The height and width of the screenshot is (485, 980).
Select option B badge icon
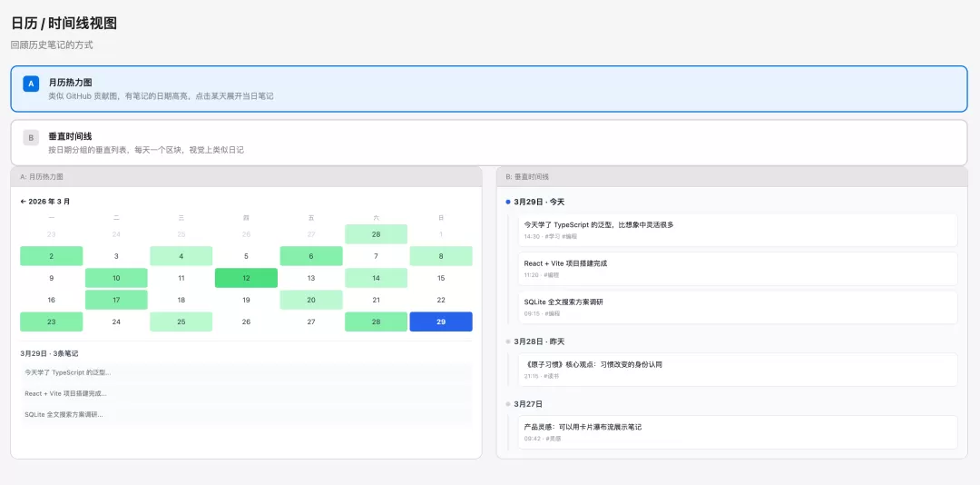[x=31, y=138]
